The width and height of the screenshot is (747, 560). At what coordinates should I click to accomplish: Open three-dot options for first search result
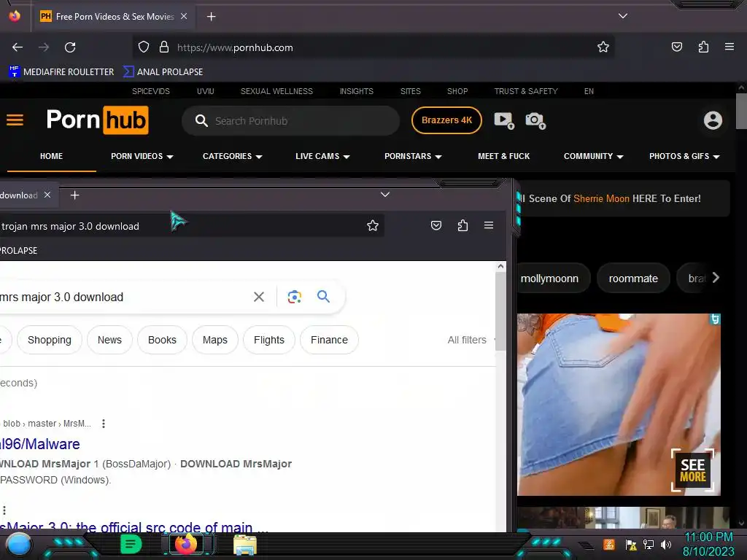[104, 424]
